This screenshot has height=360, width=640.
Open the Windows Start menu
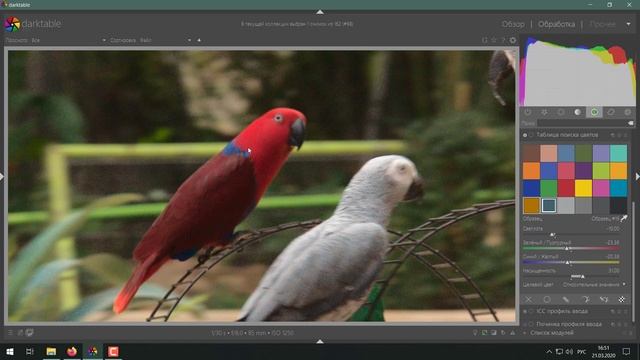(10, 351)
